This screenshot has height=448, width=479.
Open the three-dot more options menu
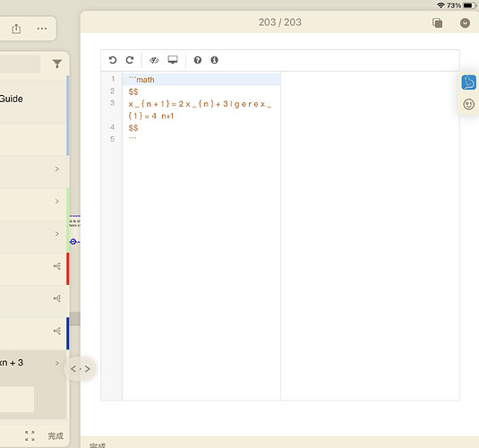[x=42, y=29]
